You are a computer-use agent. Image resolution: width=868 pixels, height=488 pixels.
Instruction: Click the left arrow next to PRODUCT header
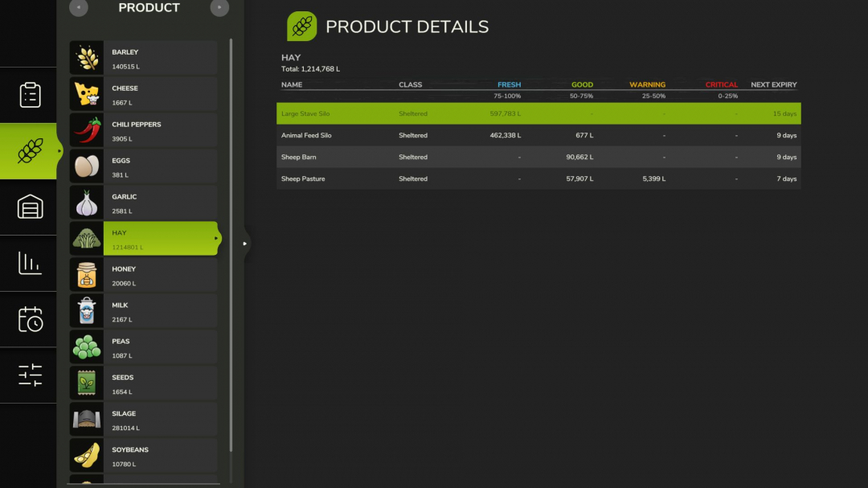point(78,8)
